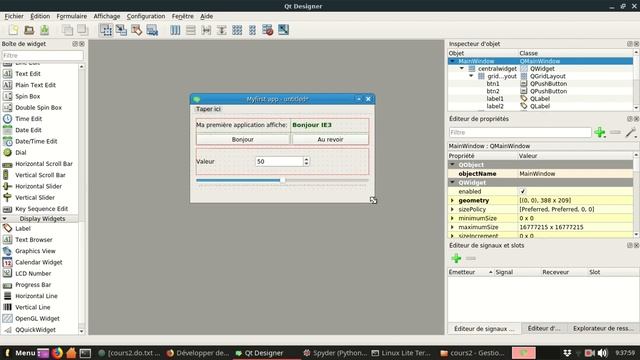Float the Inspecteur d'objet panel

tap(629, 44)
